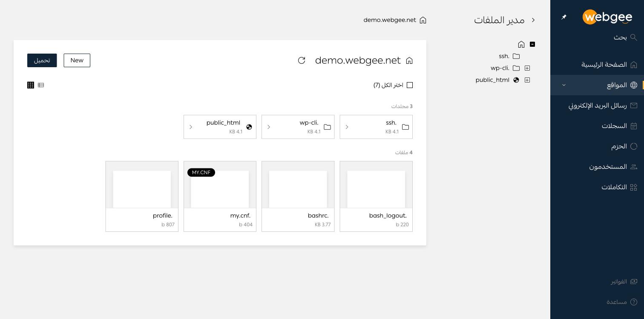
Task: Click the refresh icon
Action: pos(302,60)
